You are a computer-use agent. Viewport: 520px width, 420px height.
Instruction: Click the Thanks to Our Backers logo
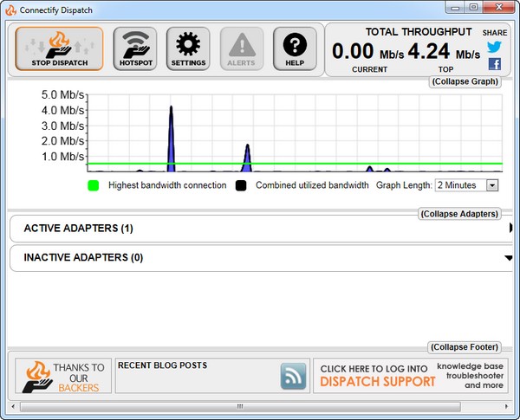point(61,377)
